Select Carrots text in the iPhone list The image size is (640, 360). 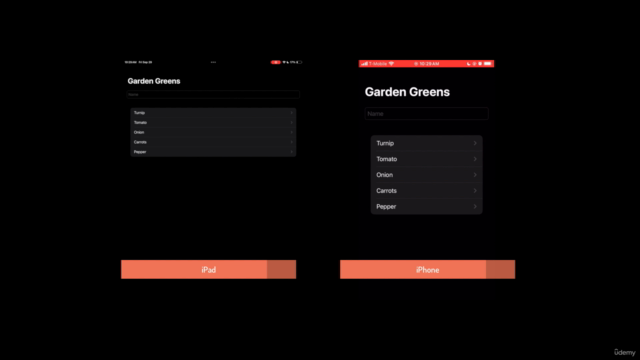(x=386, y=191)
